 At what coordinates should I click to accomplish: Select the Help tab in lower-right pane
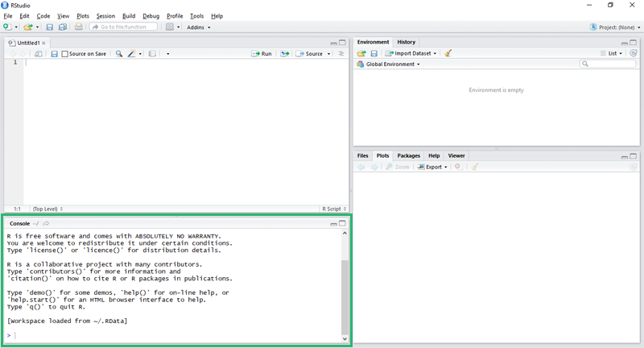click(434, 155)
